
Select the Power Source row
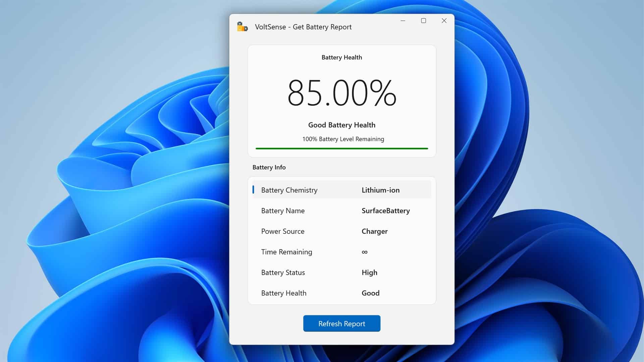point(341,231)
